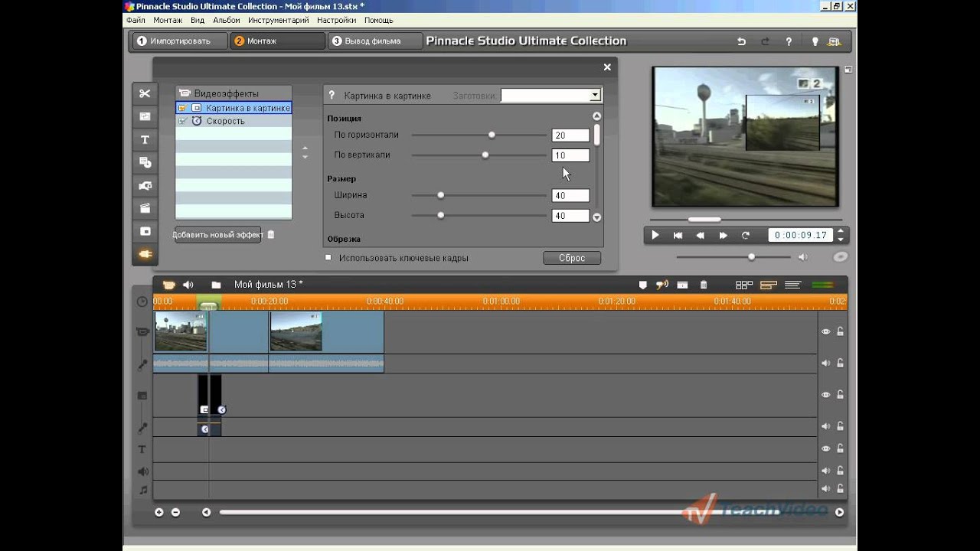Open the picture-in-picture tool in toolbox
The image size is (980, 551).
(x=145, y=231)
